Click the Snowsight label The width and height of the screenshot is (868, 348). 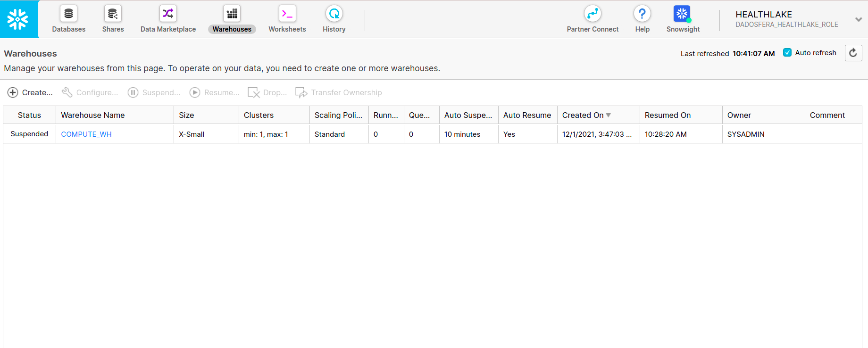683,29
